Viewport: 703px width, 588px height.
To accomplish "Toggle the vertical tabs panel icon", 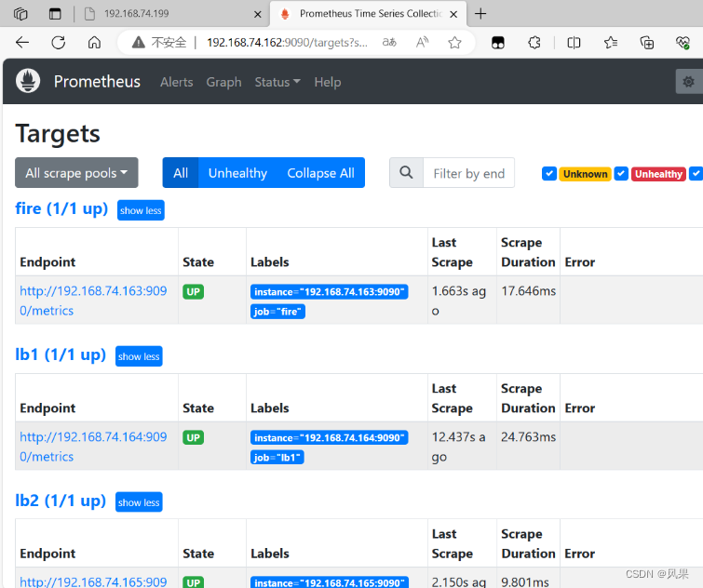I will tap(55, 14).
